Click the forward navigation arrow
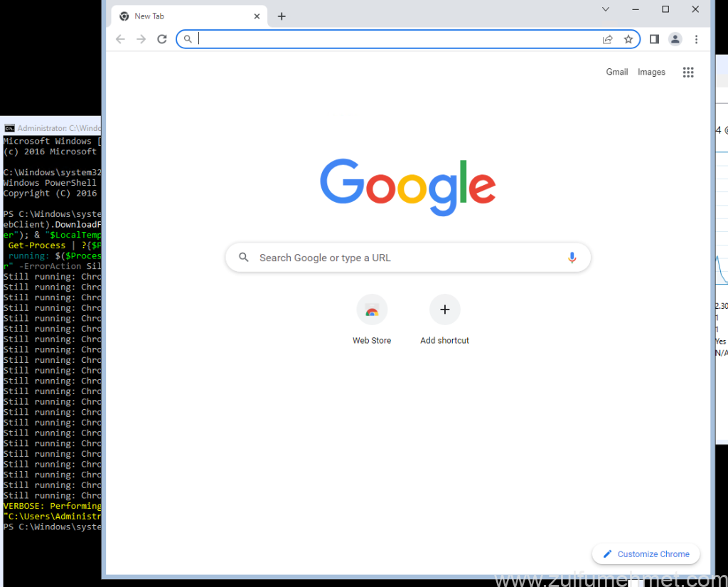The image size is (728, 587). [x=141, y=39]
